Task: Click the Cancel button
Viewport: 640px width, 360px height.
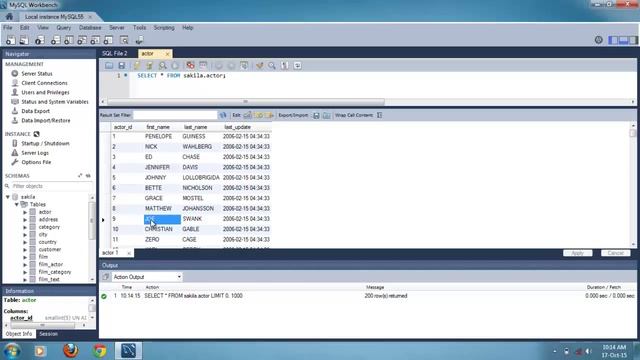Action: tap(616, 253)
